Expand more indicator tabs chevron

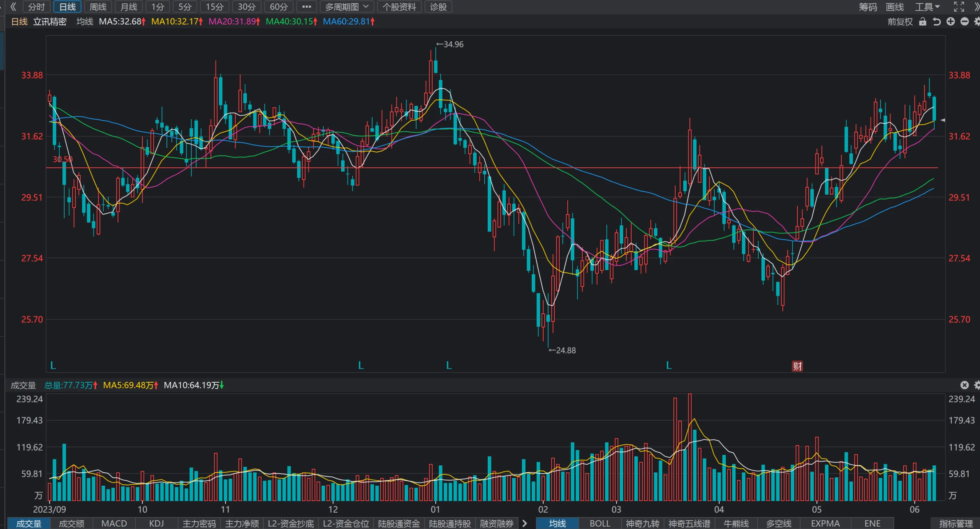click(525, 523)
